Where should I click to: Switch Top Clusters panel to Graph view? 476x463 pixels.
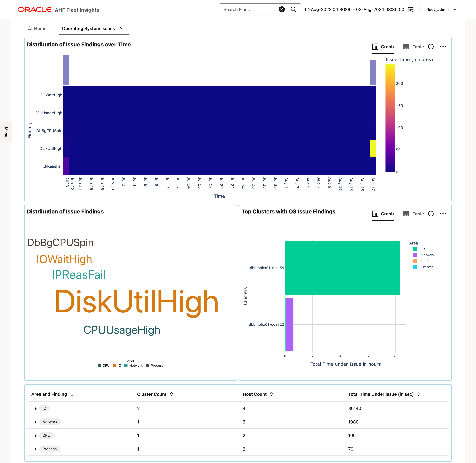pos(383,214)
